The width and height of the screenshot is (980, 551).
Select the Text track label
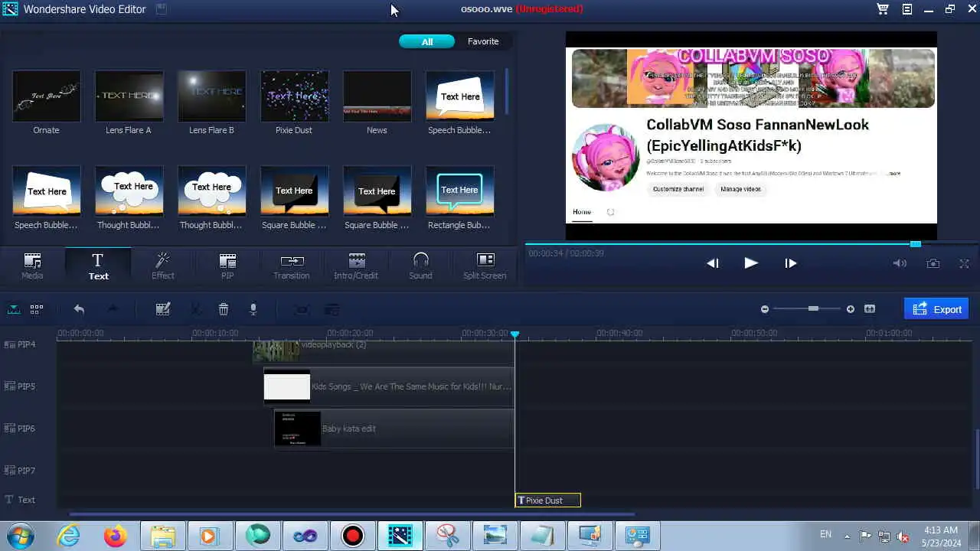pyautogui.click(x=21, y=500)
